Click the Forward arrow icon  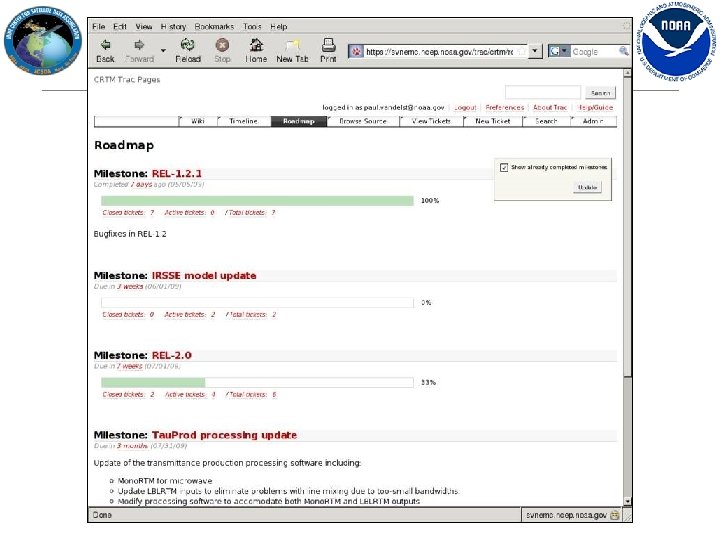[x=139, y=45]
